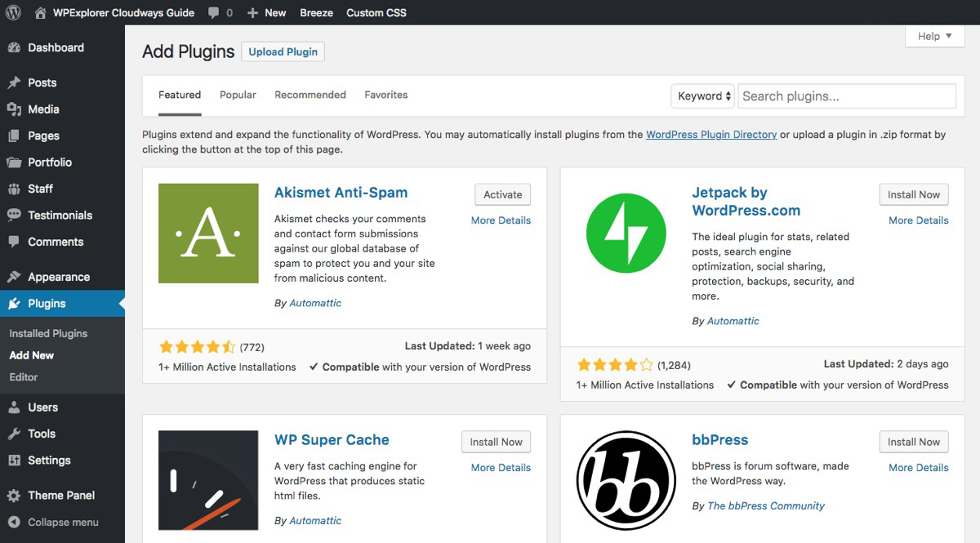The height and width of the screenshot is (543, 980).
Task: Click the bbPress title link
Action: click(719, 440)
